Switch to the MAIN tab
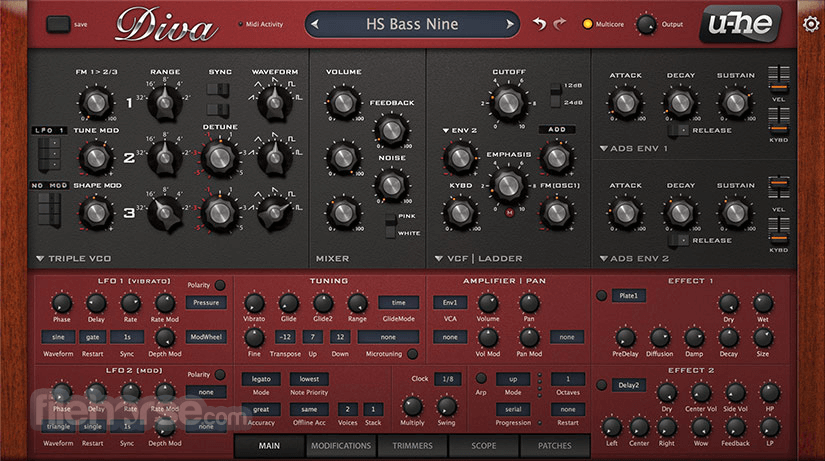The width and height of the screenshot is (825, 461). 269,446
